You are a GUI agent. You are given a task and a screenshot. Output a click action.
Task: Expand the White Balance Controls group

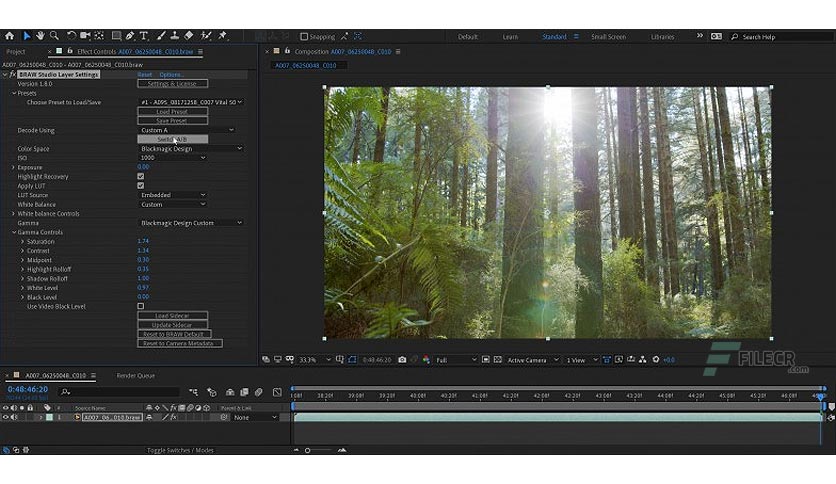coord(13,214)
